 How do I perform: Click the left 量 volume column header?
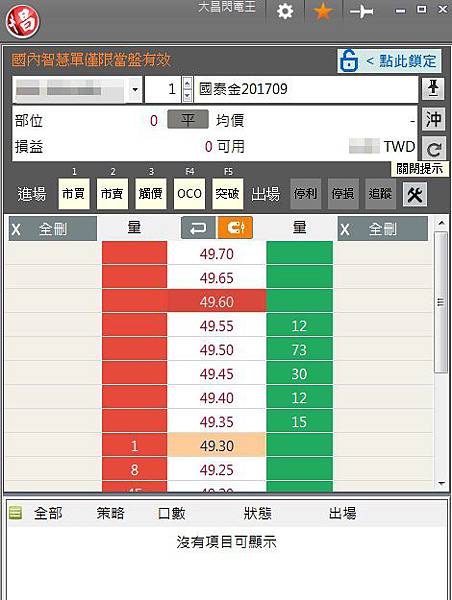click(134, 228)
